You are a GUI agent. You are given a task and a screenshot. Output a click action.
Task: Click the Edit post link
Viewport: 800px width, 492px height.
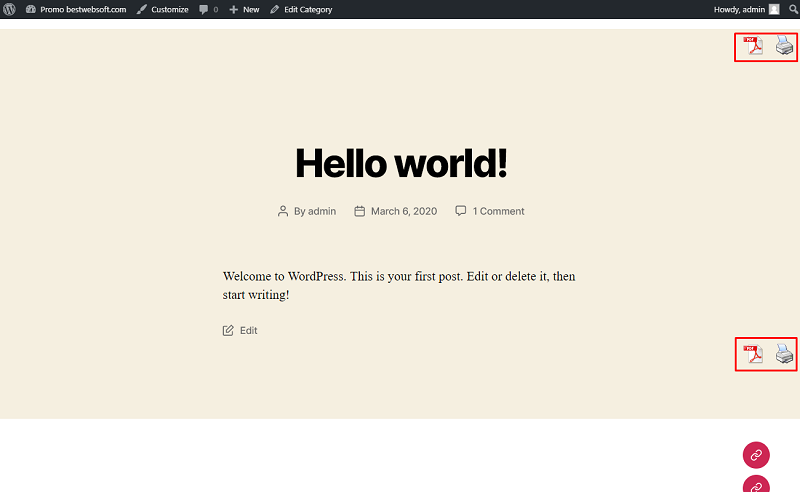pos(248,331)
